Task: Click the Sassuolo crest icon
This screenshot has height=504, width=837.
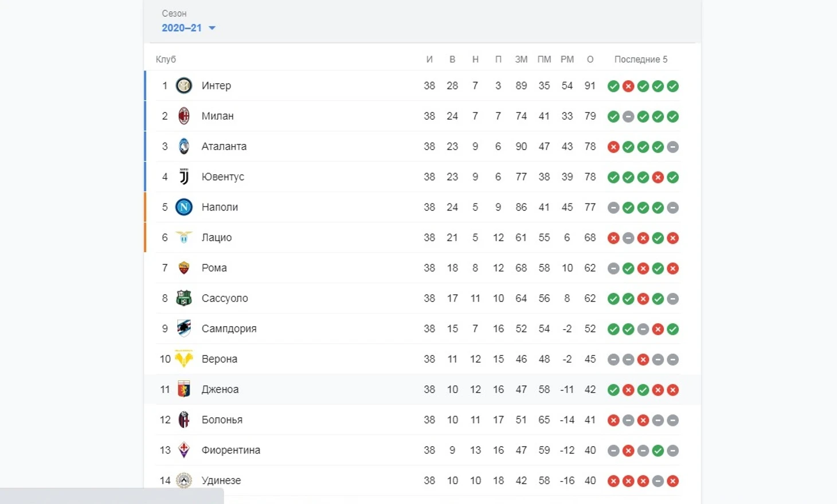Action: pos(184,298)
